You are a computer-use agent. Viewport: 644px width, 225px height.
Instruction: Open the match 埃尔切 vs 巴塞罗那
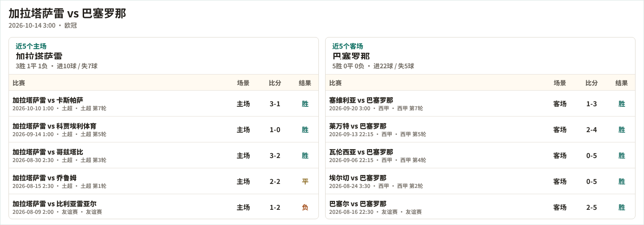pos(358,178)
